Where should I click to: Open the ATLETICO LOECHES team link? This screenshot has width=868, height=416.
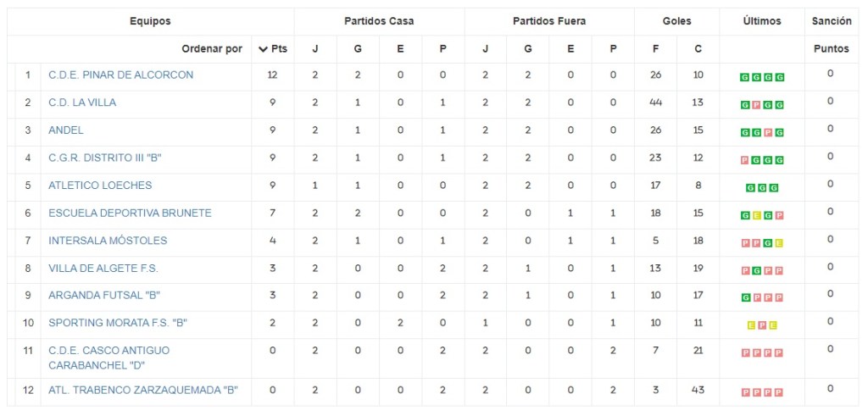click(x=100, y=185)
